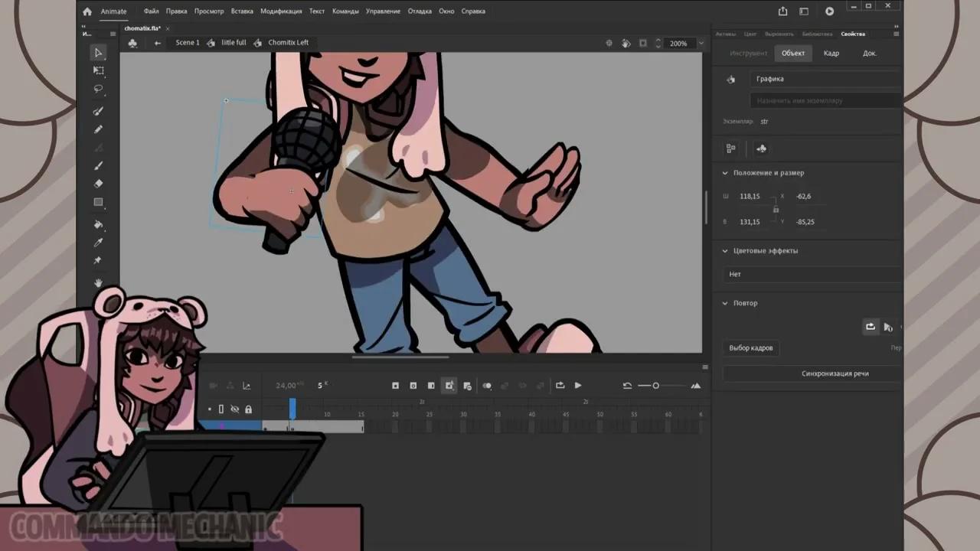980x551 pixels.
Task: Click the Синхронизация речи button
Action: click(x=835, y=373)
